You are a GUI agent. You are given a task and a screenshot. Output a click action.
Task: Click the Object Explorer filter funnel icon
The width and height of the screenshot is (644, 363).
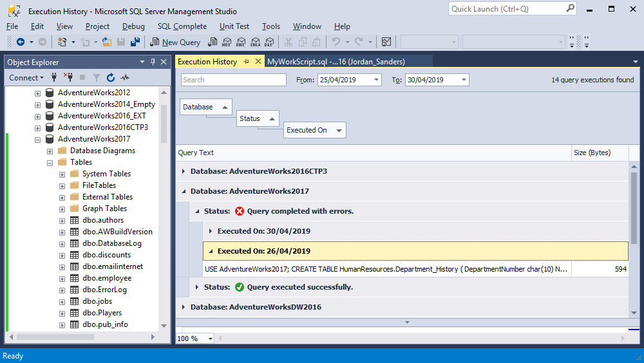pos(97,77)
